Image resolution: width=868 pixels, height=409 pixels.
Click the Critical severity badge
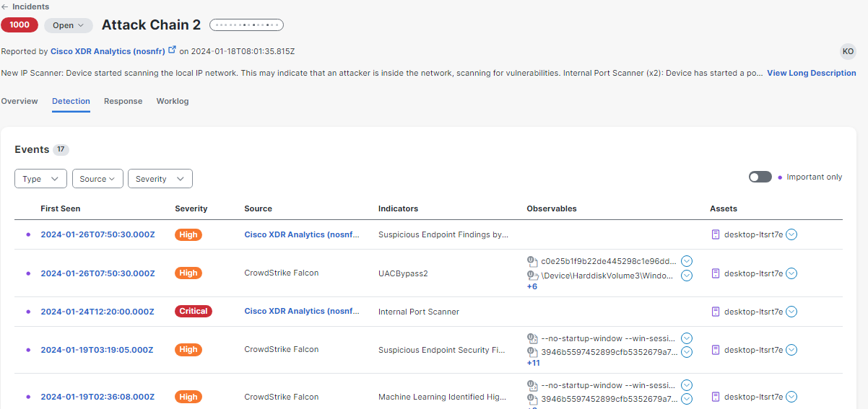pos(194,312)
